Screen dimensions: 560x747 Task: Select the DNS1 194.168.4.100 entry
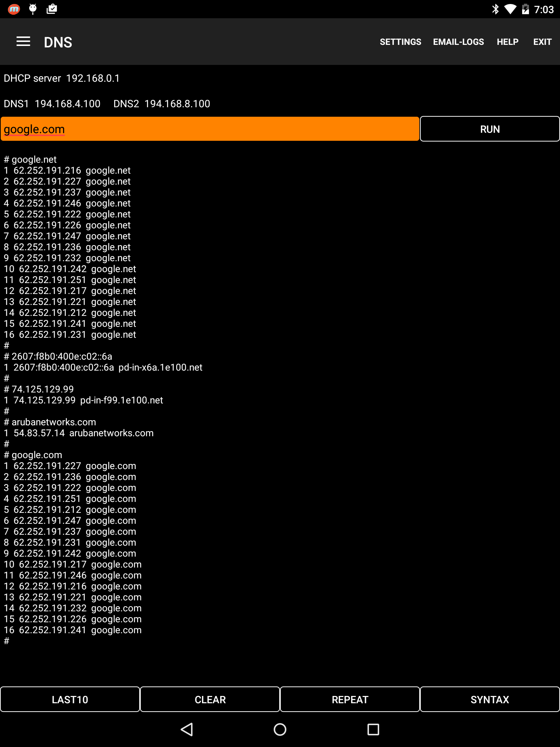[52, 104]
